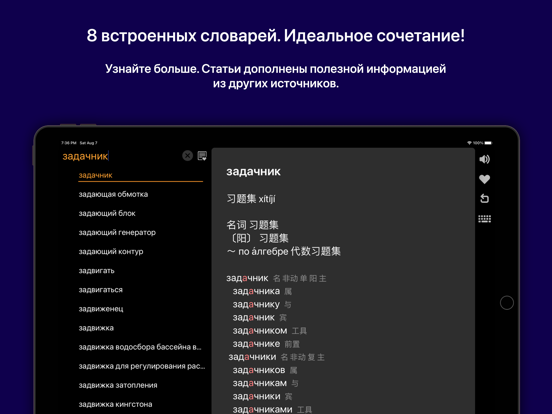Open задвижка водосбора бассейна entry
This screenshot has height=414, width=552.
(x=140, y=347)
